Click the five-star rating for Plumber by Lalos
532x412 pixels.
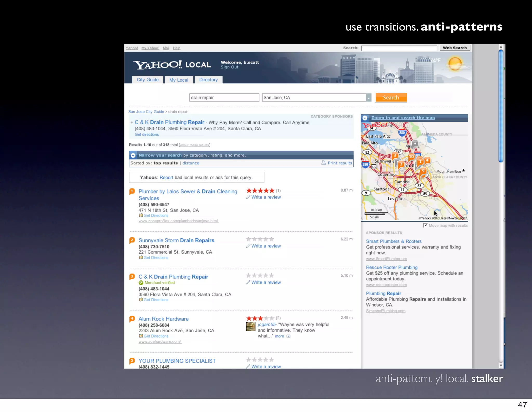[x=260, y=191]
